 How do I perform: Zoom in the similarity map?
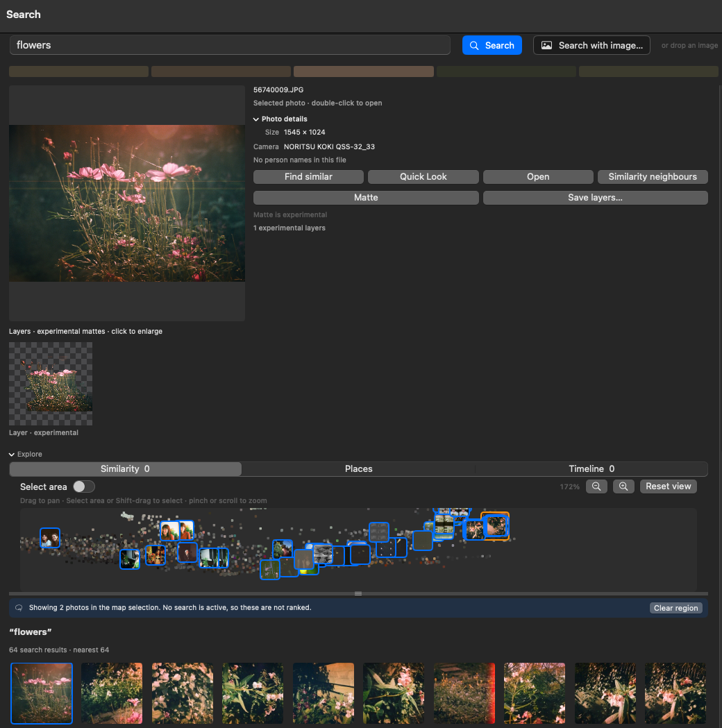tap(623, 486)
